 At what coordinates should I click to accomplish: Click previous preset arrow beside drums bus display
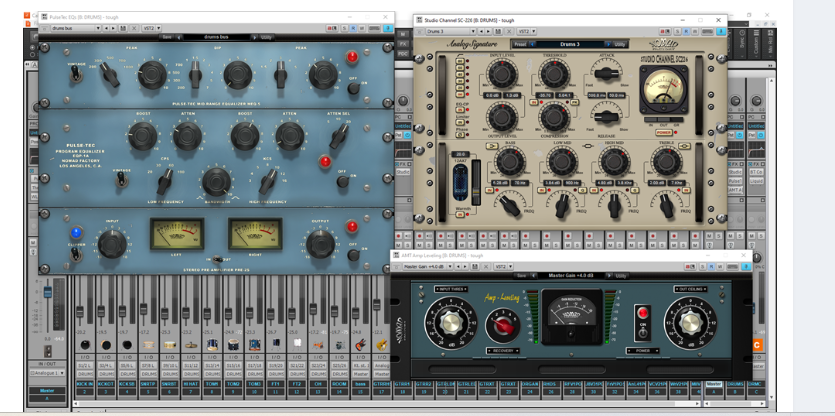(179, 37)
